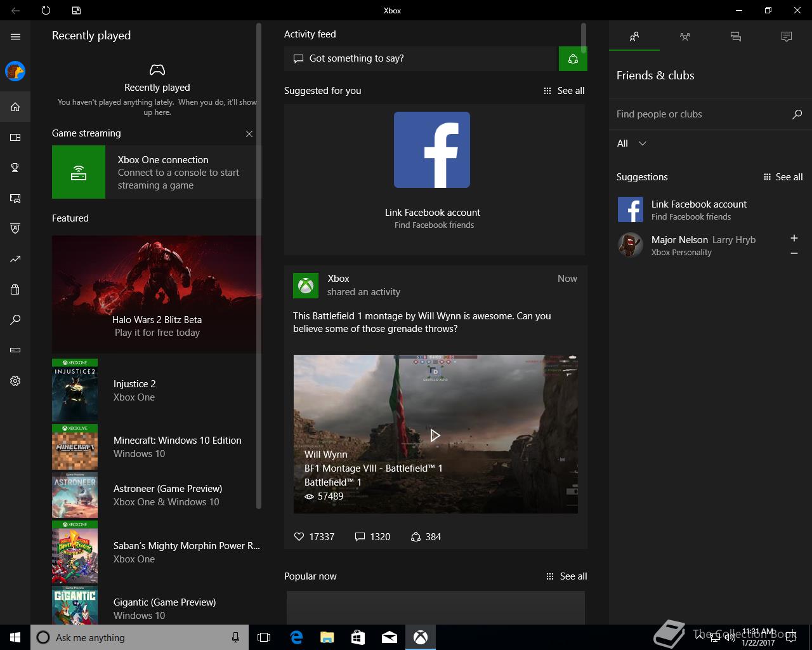The width and height of the screenshot is (812, 650).
Task: Click Got something to say field
Action: 421,58
